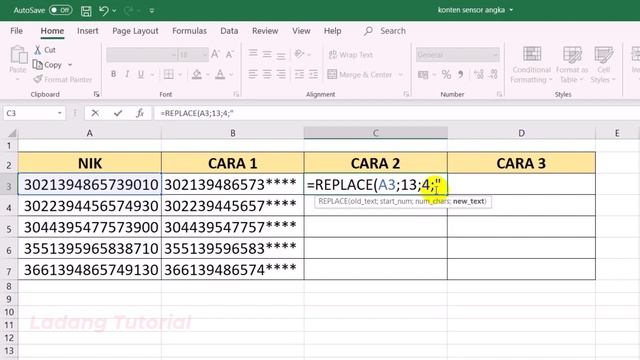The height and width of the screenshot is (360, 640).
Task: Click Merge & Center button
Action: coord(360,74)
